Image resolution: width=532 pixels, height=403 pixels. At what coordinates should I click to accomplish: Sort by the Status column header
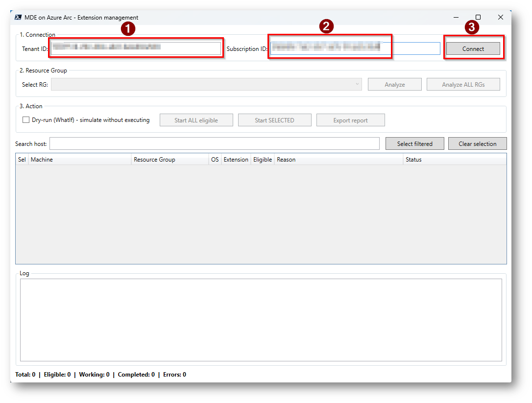pos(455,160)
